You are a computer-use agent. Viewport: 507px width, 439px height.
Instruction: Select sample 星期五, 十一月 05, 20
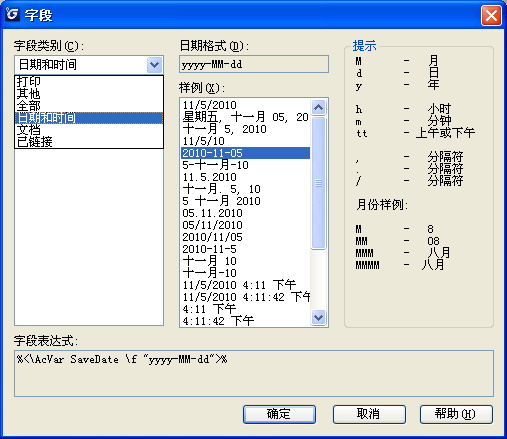(246, 117)
